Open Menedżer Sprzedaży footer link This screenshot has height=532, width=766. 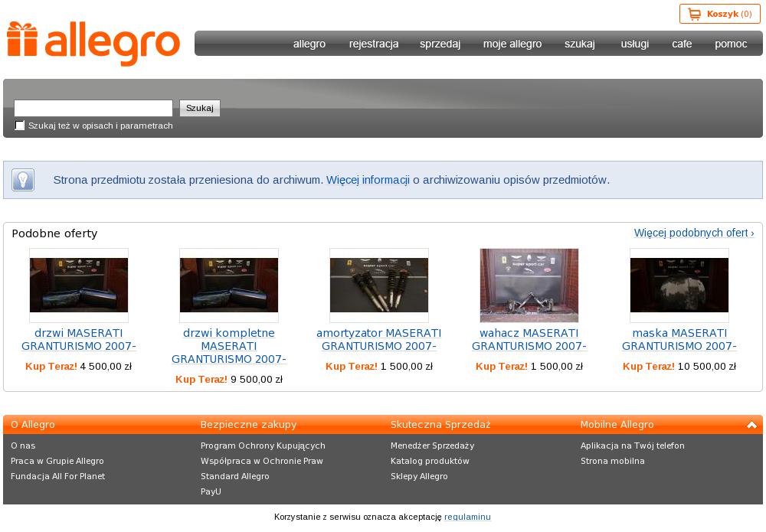pyautogui.click(x=432, y=446)
